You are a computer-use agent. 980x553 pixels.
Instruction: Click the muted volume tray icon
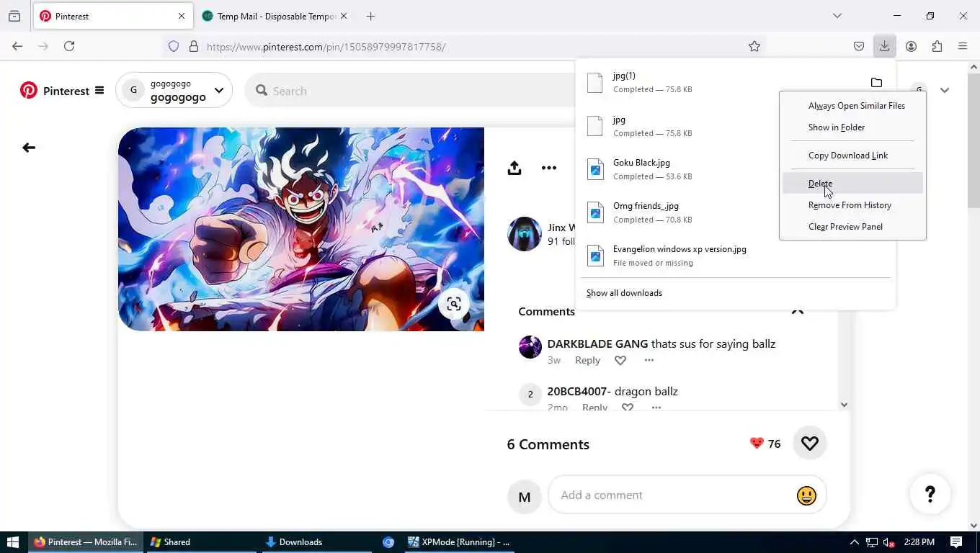pyautogui.click(x=888, y=542)
